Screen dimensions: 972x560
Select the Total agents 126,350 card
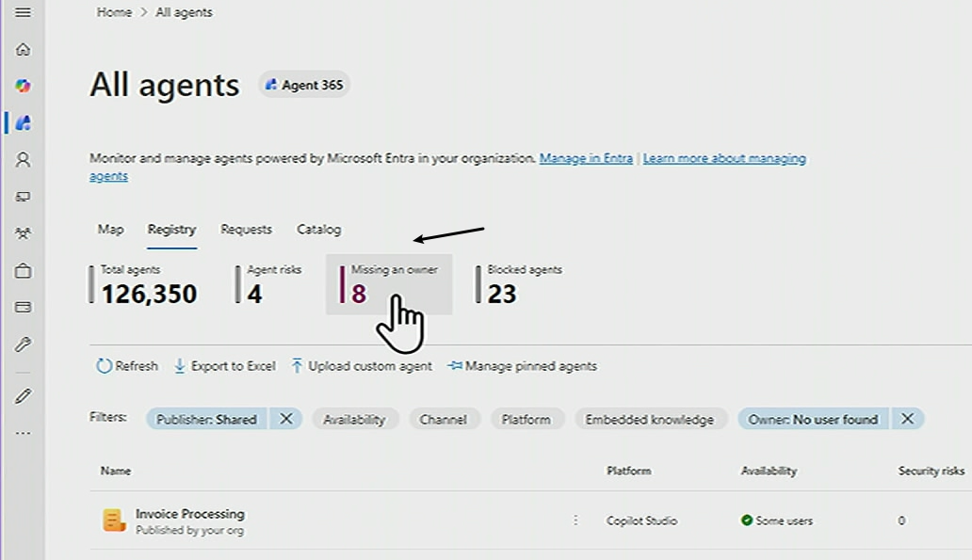point(144,285)
